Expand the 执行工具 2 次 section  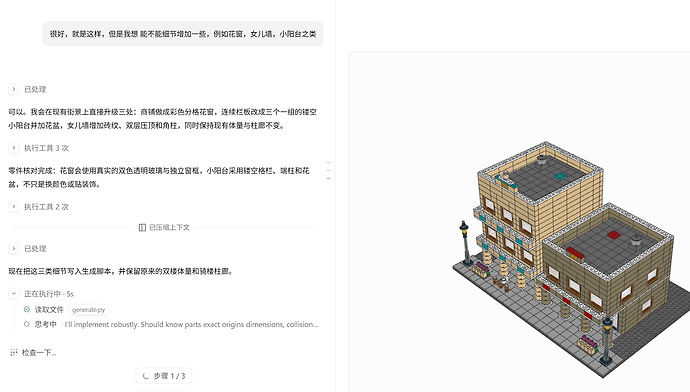pyautogui.click(x=14, y=206)
